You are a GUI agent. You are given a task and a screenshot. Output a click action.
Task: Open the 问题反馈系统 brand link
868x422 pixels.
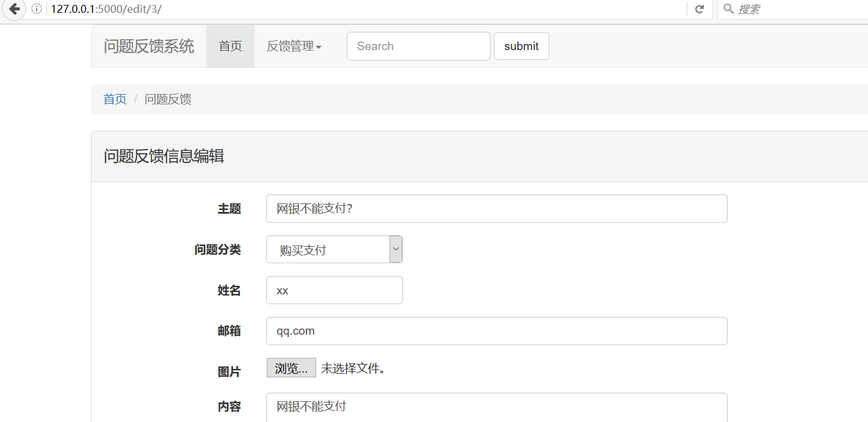(149, 46)
